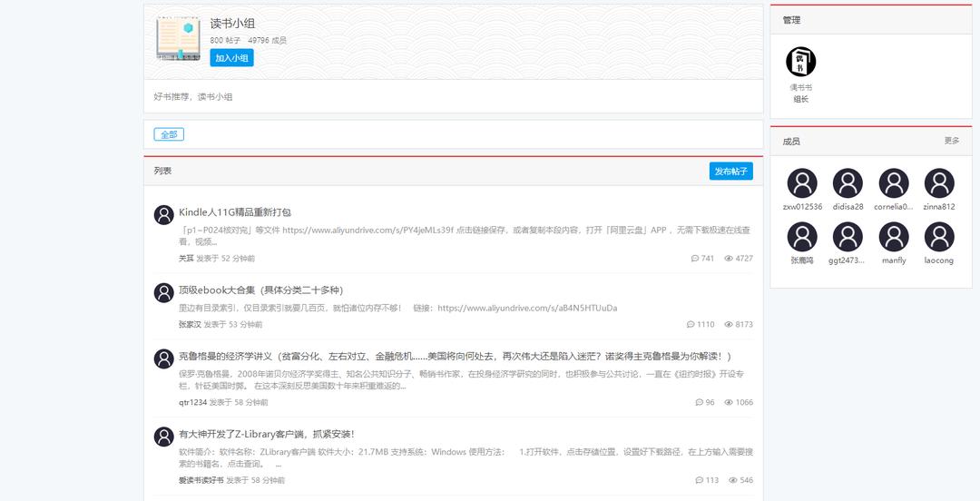Click username 张鹏鸣 in members
This screenshot has width=980, height=501.
pyautogui.click(x=802, y=260)
